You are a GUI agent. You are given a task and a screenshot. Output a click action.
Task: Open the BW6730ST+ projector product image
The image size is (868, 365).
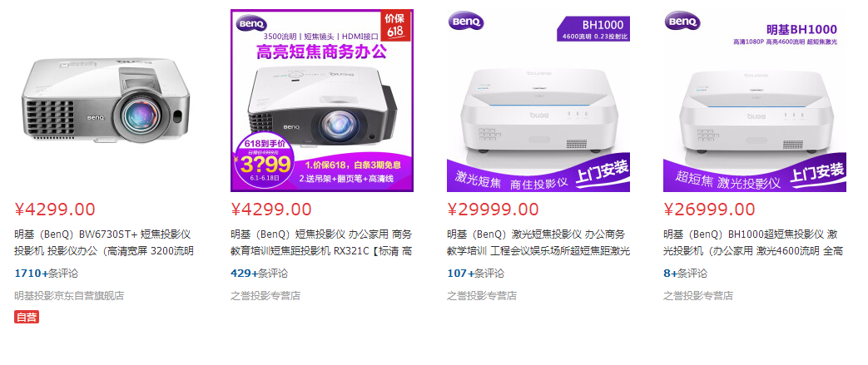[105, 101]
